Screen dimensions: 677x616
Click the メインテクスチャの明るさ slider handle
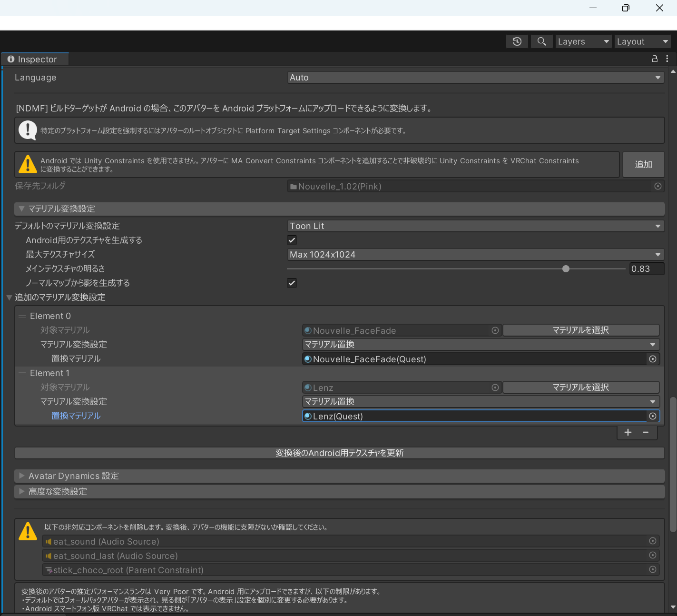pos(566,269)
